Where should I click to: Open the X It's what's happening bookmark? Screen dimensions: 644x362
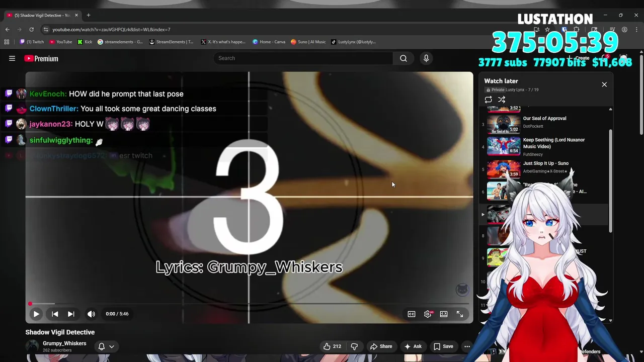(223, 42)
